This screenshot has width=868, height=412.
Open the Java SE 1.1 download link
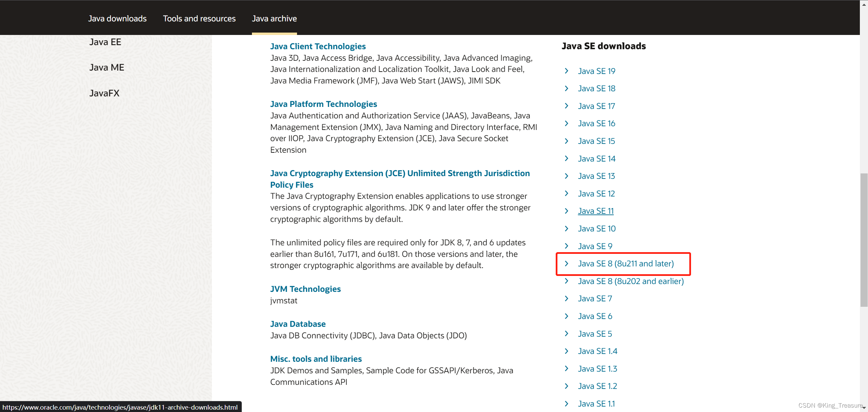pos(596,404)
